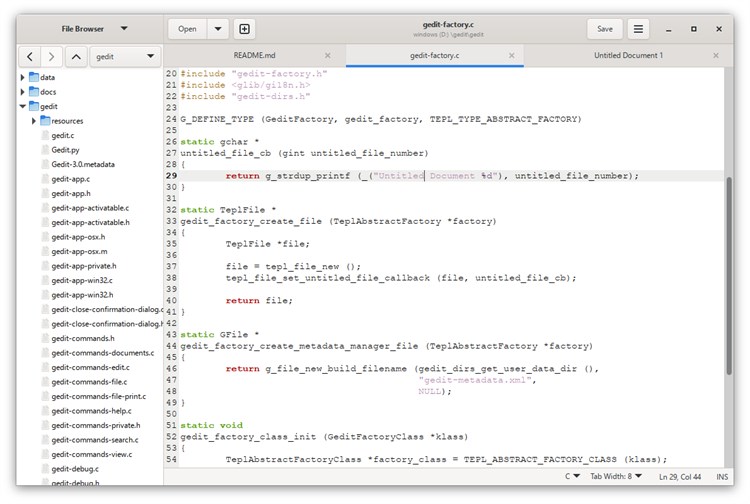Select Gedit-3.0.metadata file
The width and height of the screenshot is (750, 504).
click(83, 164)
